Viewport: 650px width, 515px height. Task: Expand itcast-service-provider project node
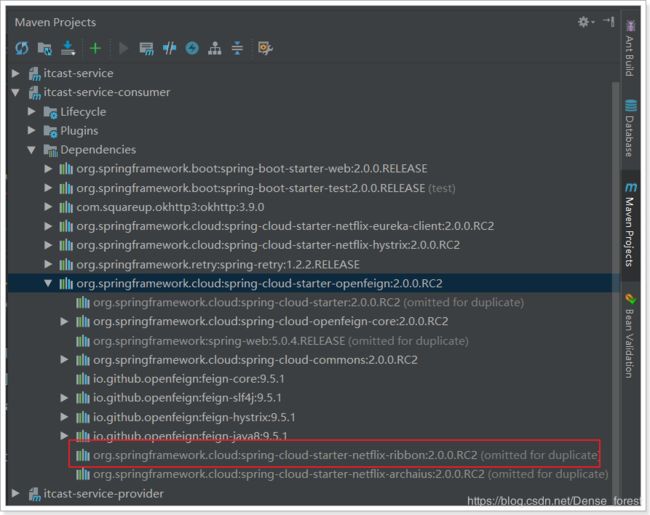point(16,493)
